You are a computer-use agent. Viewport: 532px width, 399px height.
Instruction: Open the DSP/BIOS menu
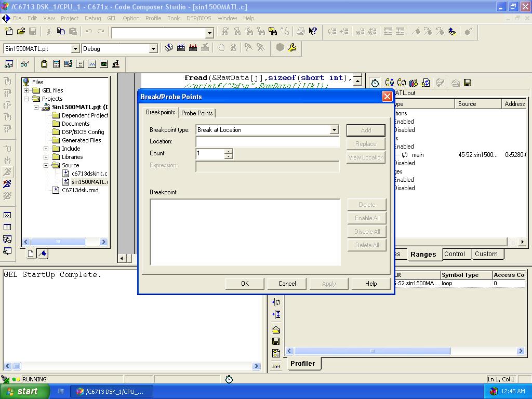tap(198, 18)
